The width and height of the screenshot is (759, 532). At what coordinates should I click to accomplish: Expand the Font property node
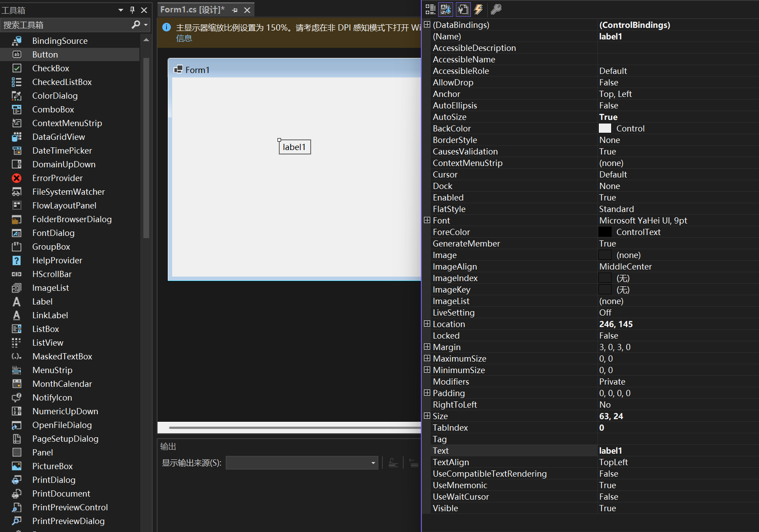[427, 220]
